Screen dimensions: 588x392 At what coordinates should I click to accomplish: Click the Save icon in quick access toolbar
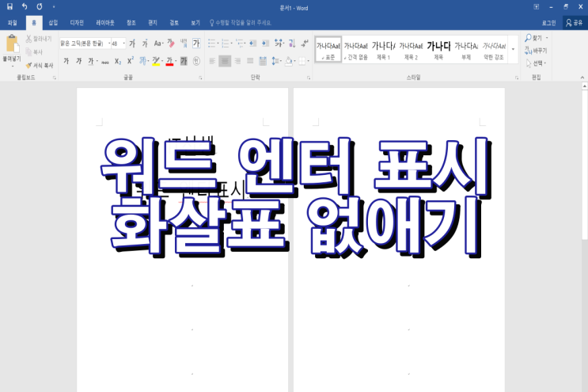tap(9, 6)
